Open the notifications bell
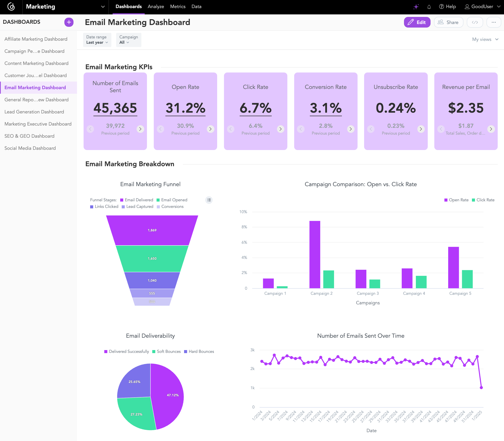The height and width of the screenshot is (441, 504). (x=429, y=7)
